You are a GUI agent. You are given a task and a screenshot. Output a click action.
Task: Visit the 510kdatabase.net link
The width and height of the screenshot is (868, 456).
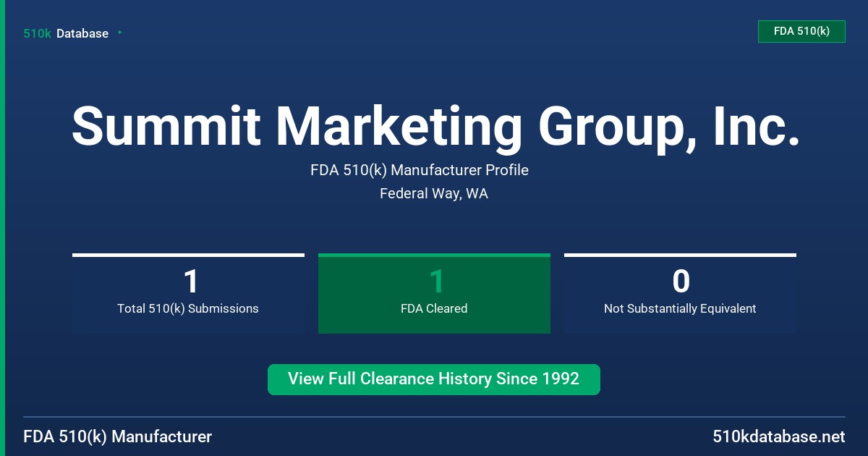pos(778,437)
